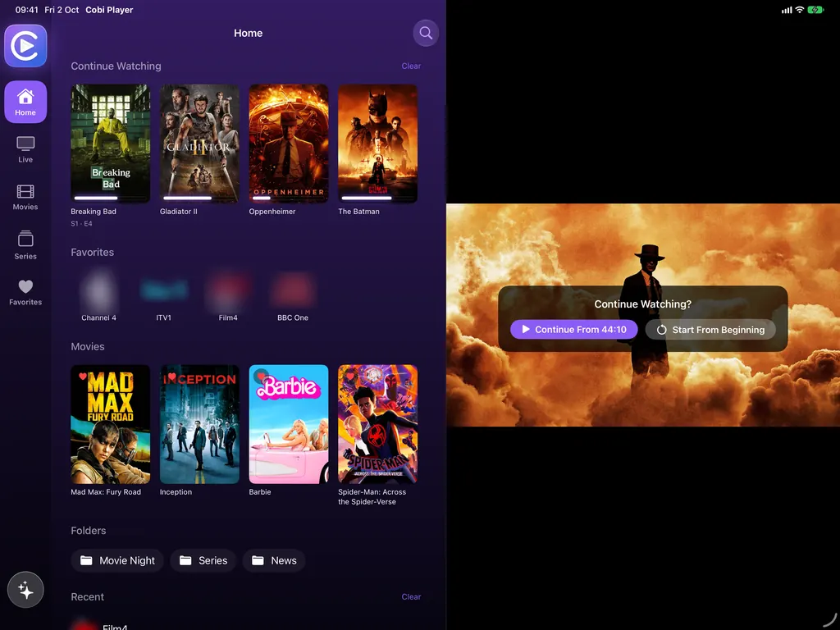Open The Batman poster
Image resolution: width=840 pixels, height=630 pixels.
pyautogui.click(x=377, y=143)
